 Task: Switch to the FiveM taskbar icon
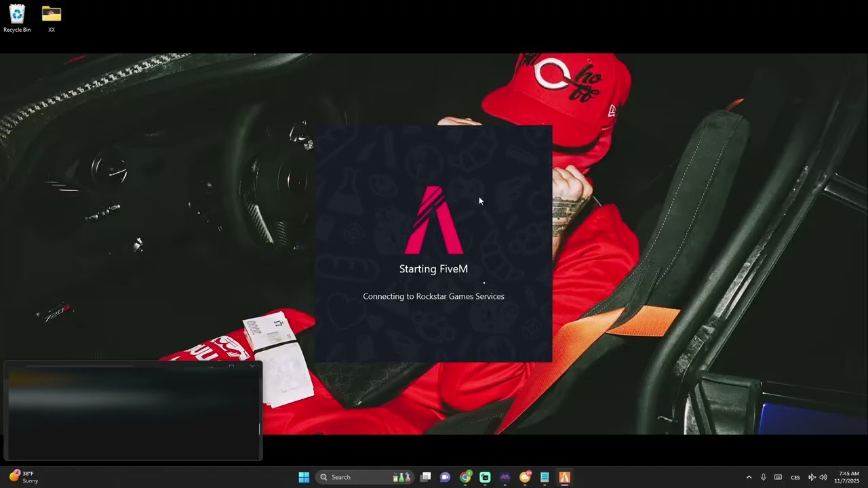pos(564,477)
